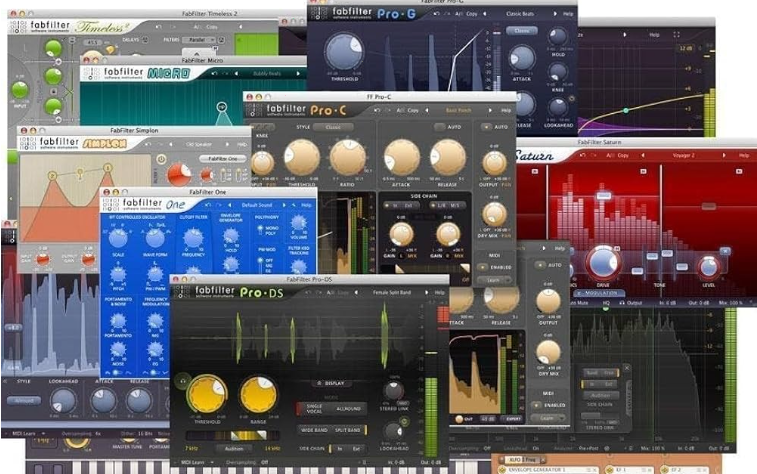
Task: Select Single Vocal mode in Pro-DS
Action: tap(315, 408)
